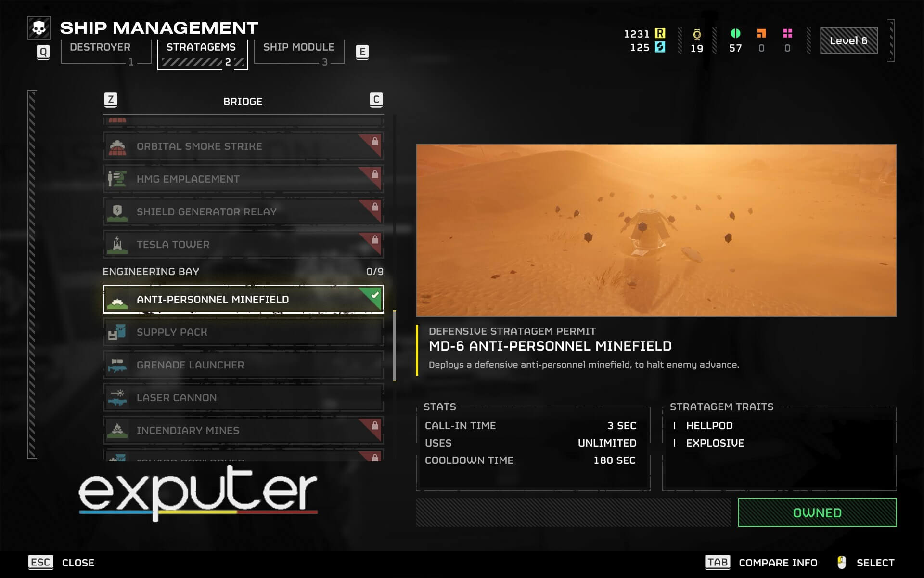This screenshot has width=924, height=578.
Task: Click the 125 super credits amount
Action: [640, 47]
